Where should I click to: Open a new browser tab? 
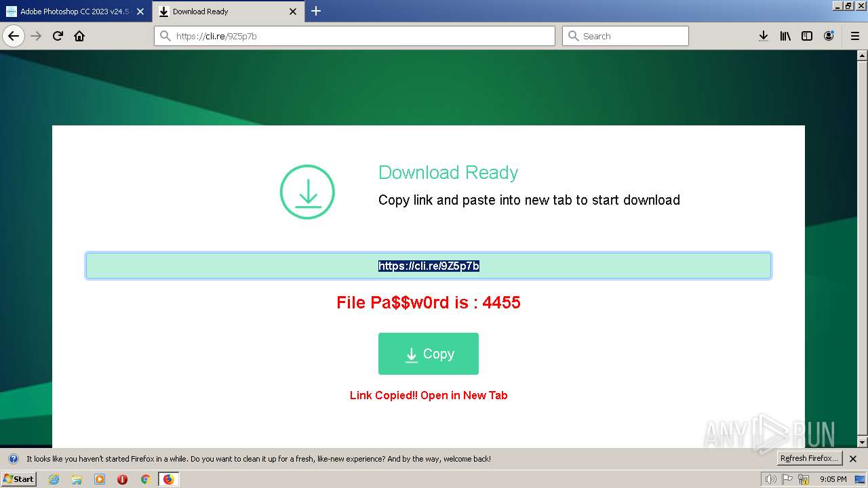(316, 11)
